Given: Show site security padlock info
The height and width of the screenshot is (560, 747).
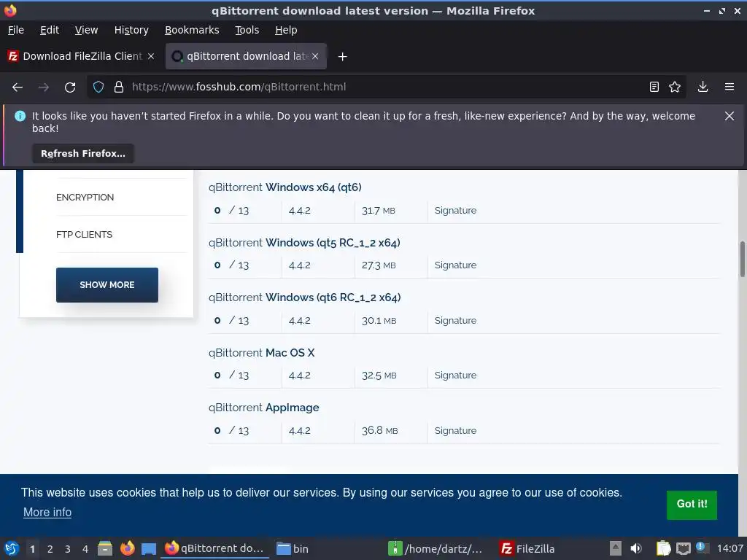Looking at the screenshot, I should tap(119, 87).
